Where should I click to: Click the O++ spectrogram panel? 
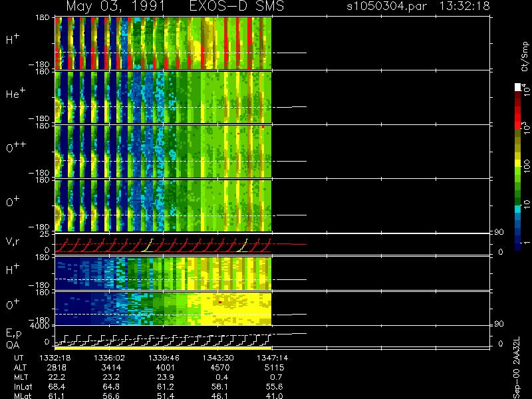click(x=163, y=152)
